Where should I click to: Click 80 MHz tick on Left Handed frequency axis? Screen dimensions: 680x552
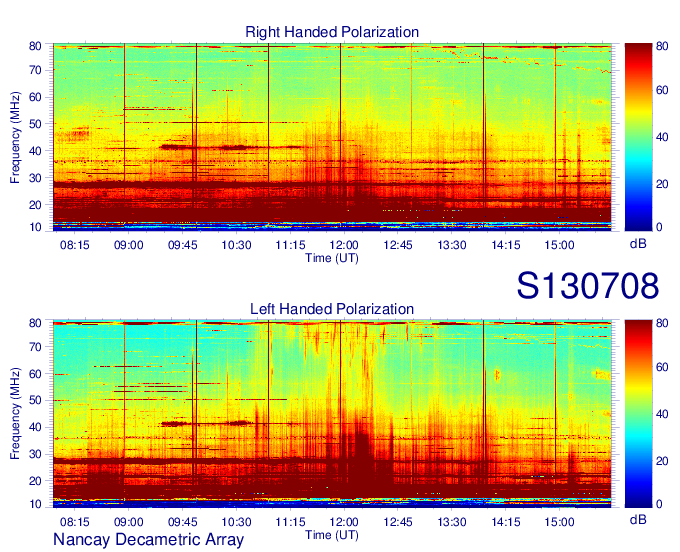pyautogui.click(x=35, y=323)
